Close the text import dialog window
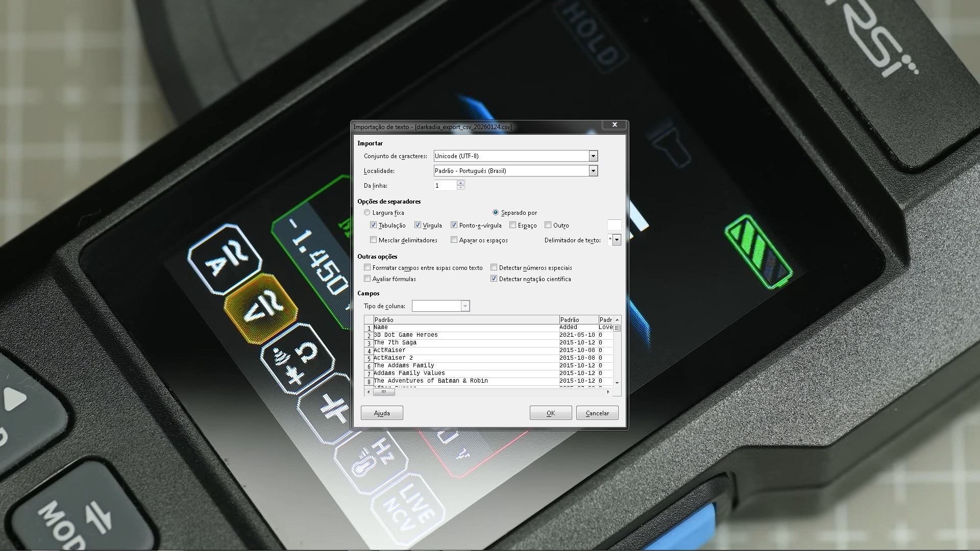This screenshot has height=551, width=980. (615, 124)
